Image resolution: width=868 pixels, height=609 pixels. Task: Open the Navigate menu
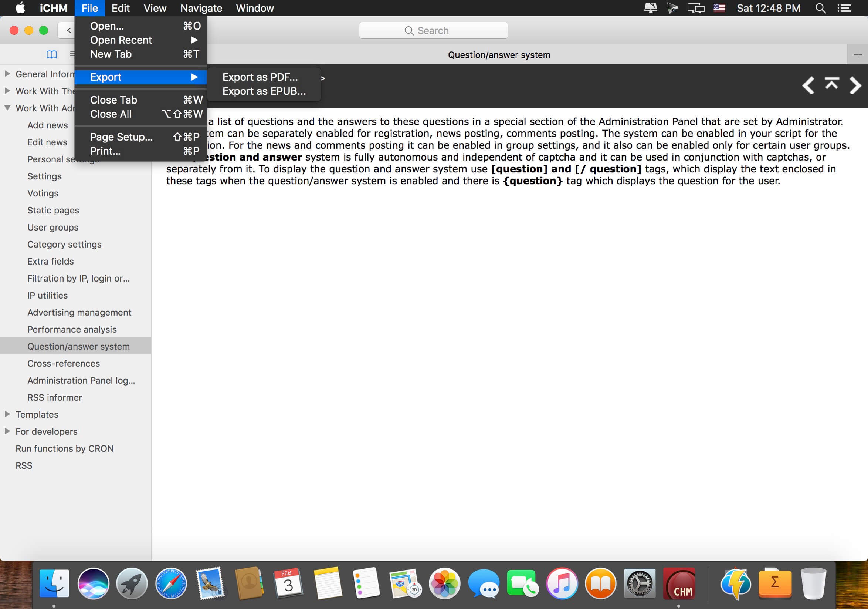pos(202,8)
